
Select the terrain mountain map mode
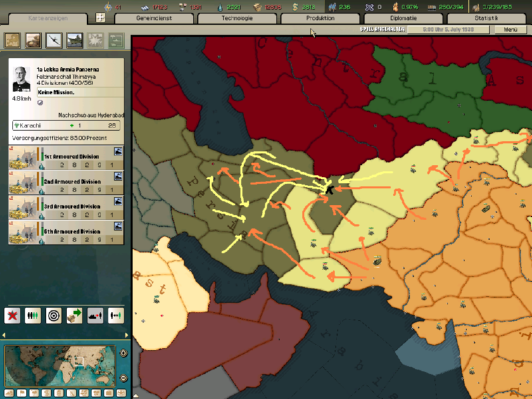[9, 393]
